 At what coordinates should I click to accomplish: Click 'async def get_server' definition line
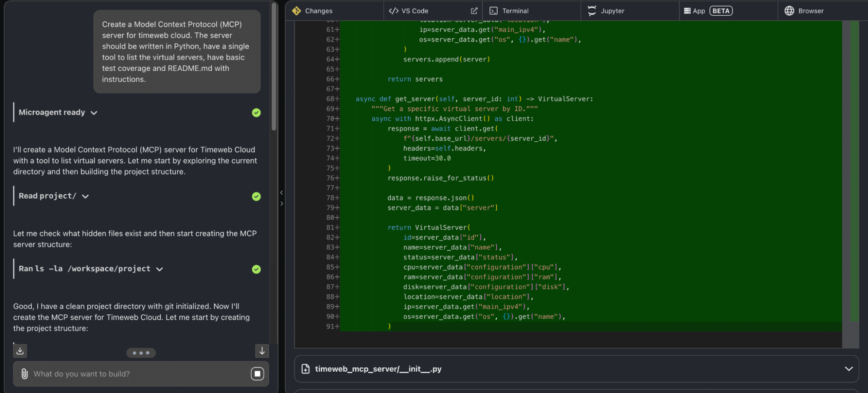click(474, 99)
